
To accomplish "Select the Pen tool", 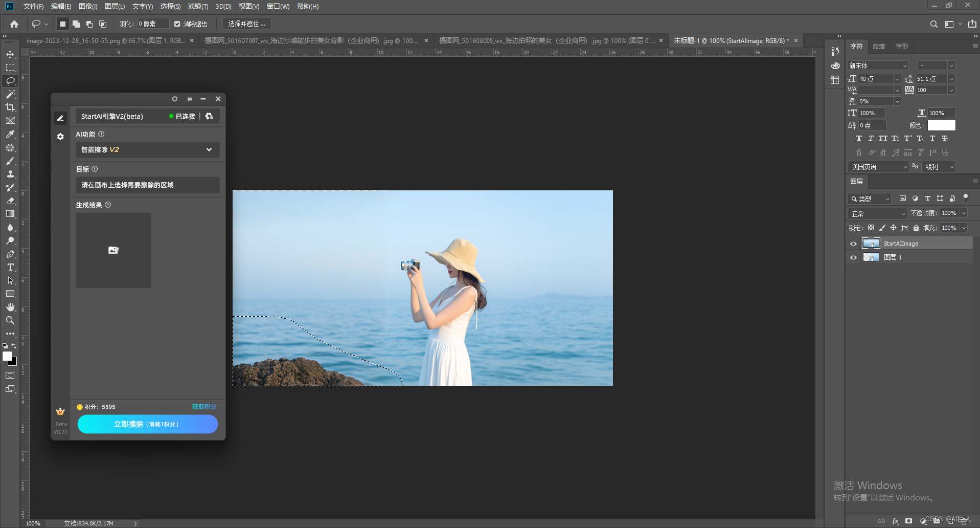I will (10, 254).
